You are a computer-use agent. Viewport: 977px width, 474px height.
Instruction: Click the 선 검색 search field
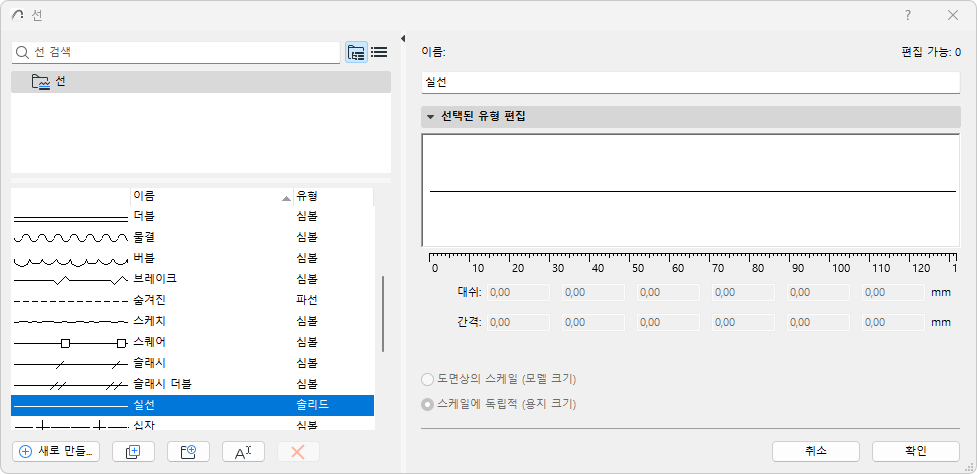pyautogui.click(x=176, y=52)
